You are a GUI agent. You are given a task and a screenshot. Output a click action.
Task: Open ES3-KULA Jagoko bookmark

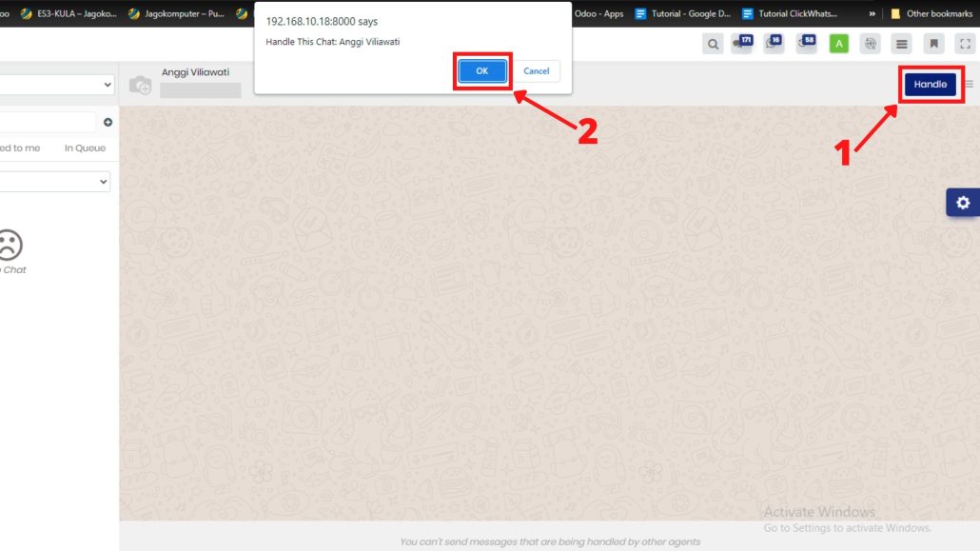pyautogui.click(x=69, y=13)
